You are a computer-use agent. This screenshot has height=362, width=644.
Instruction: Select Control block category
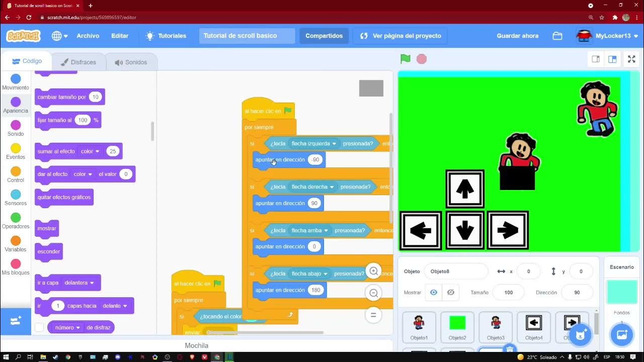pyautogui.click(x=16, y=175)
